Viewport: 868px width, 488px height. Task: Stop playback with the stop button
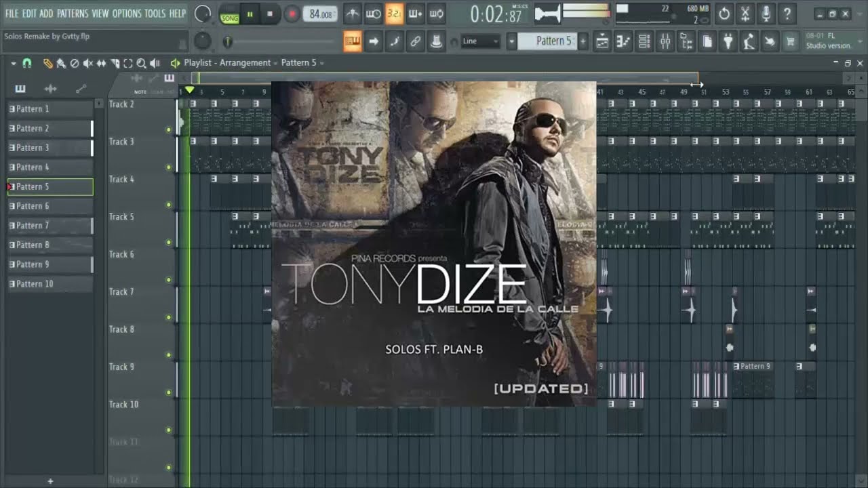coord(270,14)
